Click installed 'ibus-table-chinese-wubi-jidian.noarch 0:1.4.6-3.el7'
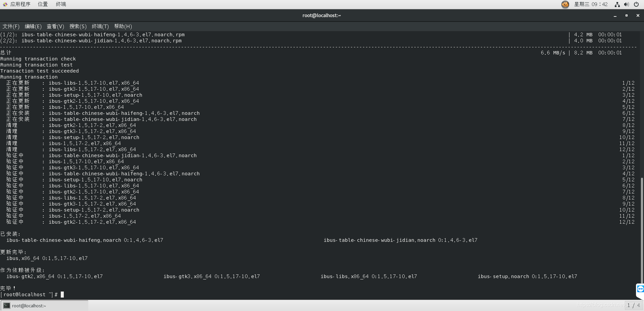Image resolution: width=644 pixels, height=311 pixels. click(401, 240)
